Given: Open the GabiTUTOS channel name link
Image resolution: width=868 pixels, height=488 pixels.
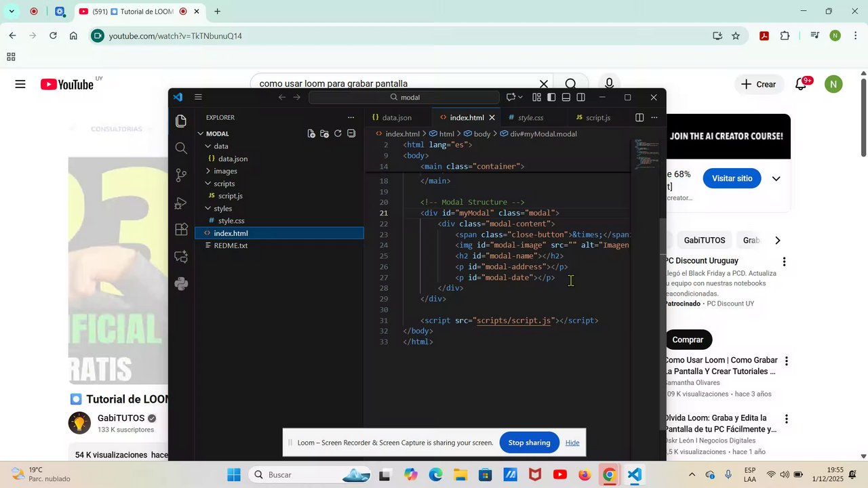Looking at the screenshot, I should (121, 418).
